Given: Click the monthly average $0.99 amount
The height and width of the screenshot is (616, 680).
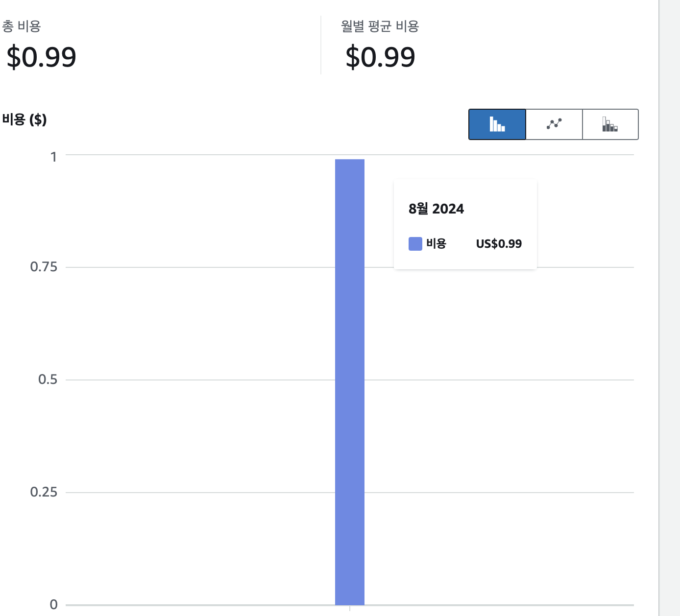Looking at the screenshot, I should [x=380, y=57].
